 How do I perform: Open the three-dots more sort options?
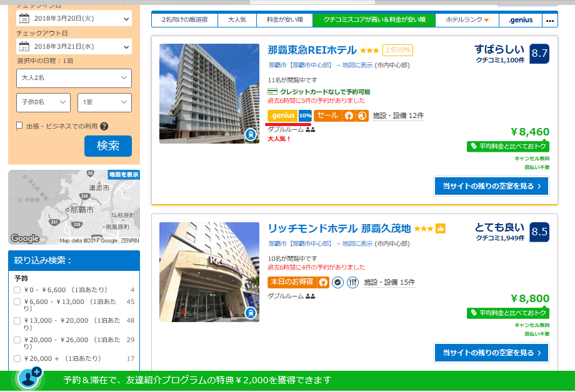click(550, 20)
